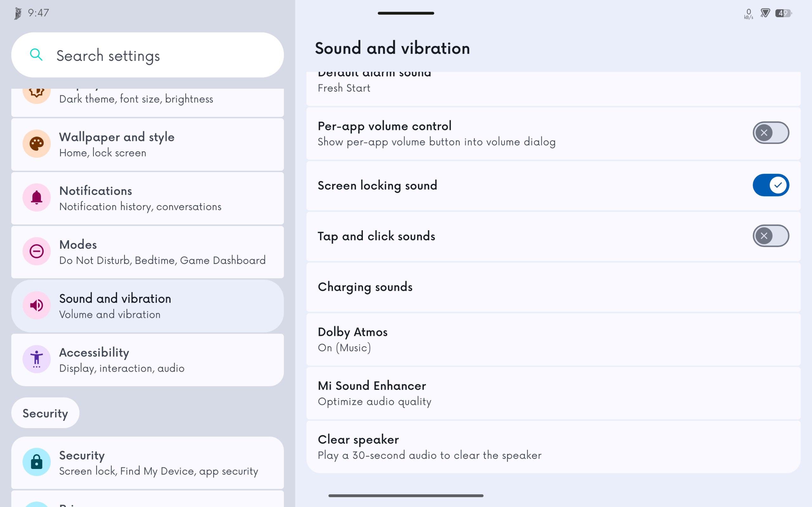The image size is (812, 507).
Task: Enable Per-app volume control switch
Action: click(x=771, y=133)
